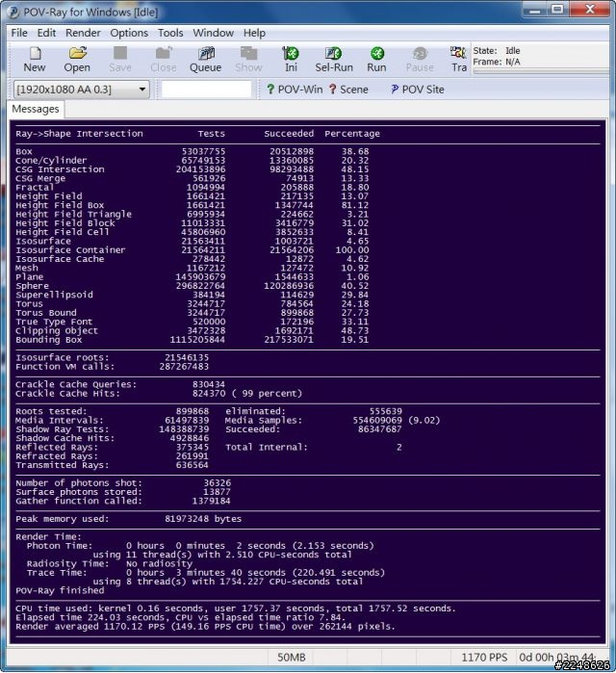Click the 'CSG Intersection' statistics row
The width and height of the screenshot is (616, 673).
click(x=192, y=169)
